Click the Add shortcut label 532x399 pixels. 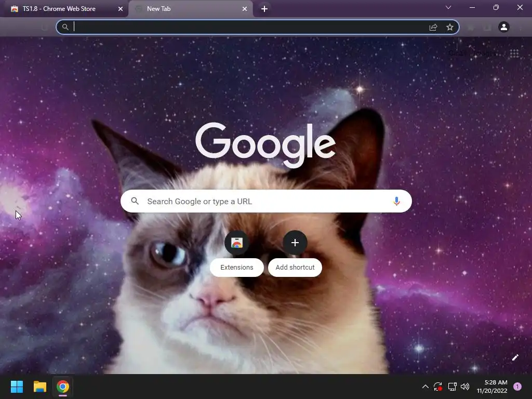295,268
